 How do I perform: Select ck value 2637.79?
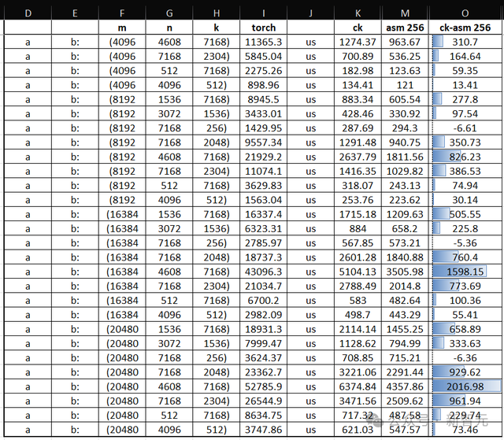pyautogui.click(x=358, y=157)
